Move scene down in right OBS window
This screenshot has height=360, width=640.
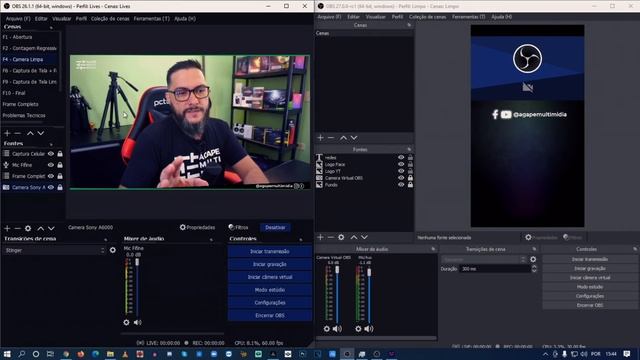click(x=354, y=138)
